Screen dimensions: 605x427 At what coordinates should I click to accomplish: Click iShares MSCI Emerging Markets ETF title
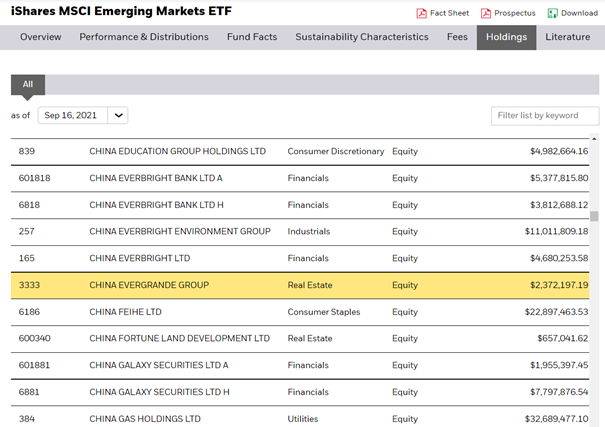[121, 11]
